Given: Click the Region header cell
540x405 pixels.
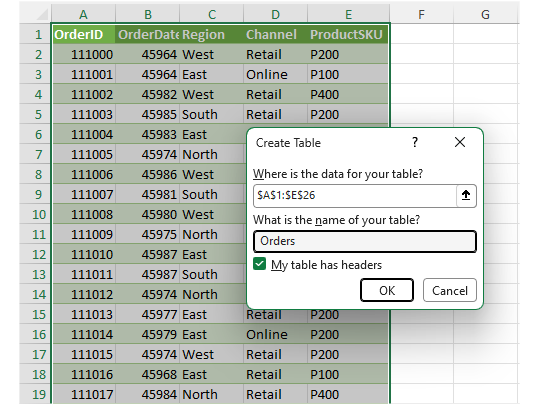Looking at the screenshot, I should [x=211, y=34].
